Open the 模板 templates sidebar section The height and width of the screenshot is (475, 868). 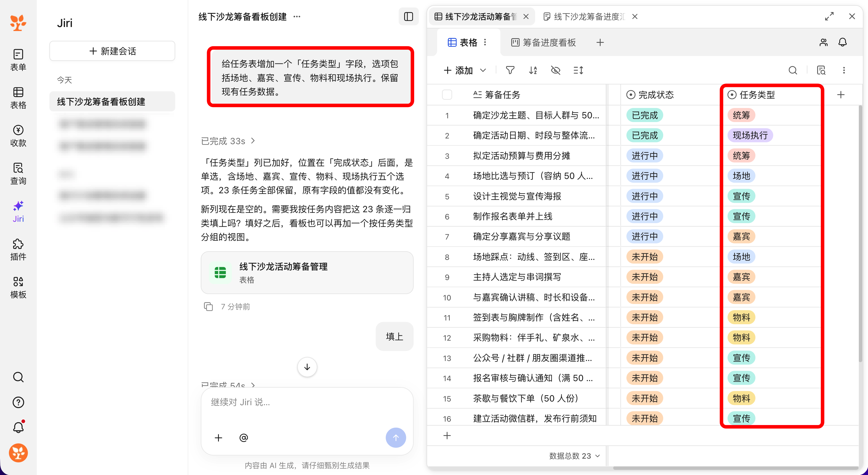[x=18, y=287]
